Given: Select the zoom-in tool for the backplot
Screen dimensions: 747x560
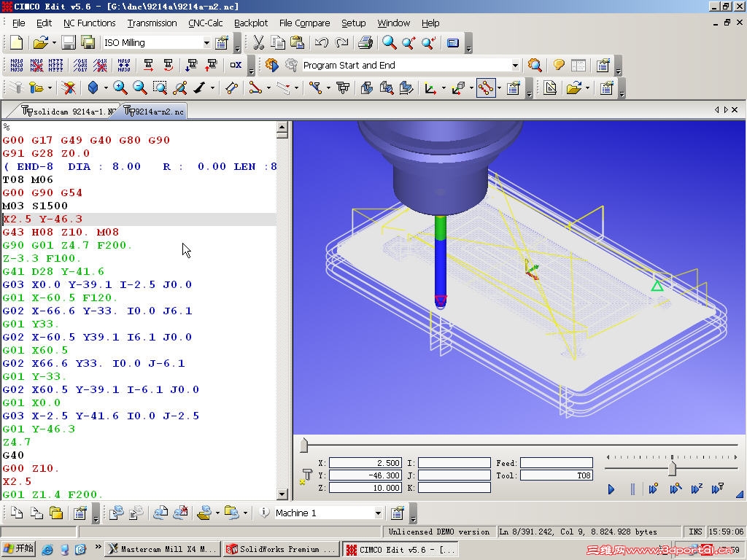Looking at the screenshot, I should (120, 87).
